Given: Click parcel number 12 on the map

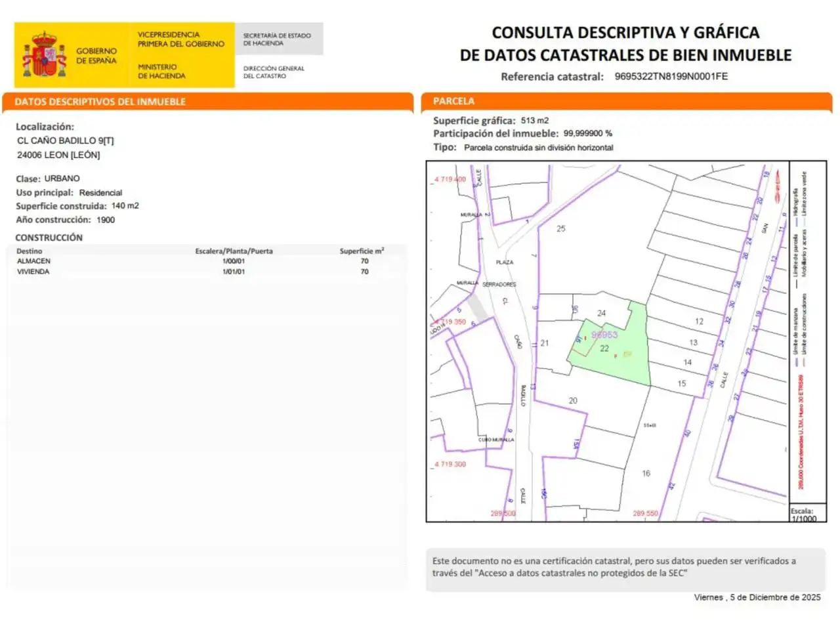Looking at the screenshot, I should point(699,322).
